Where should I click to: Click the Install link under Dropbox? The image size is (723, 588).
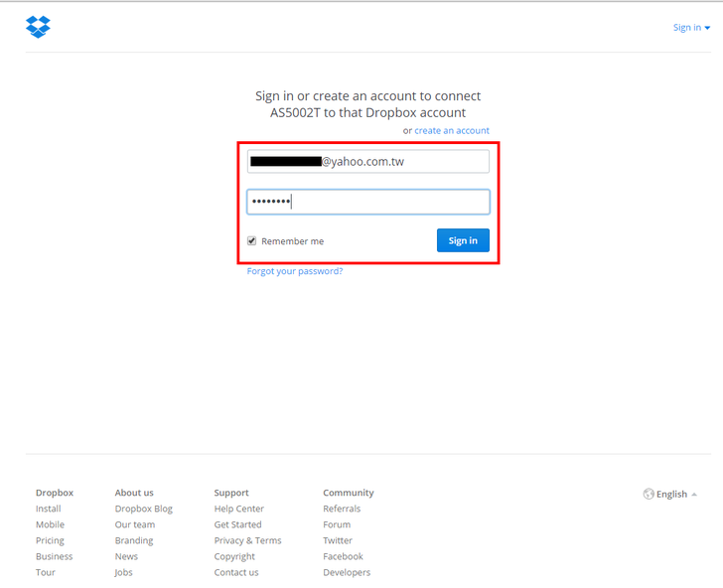(48, 509)
